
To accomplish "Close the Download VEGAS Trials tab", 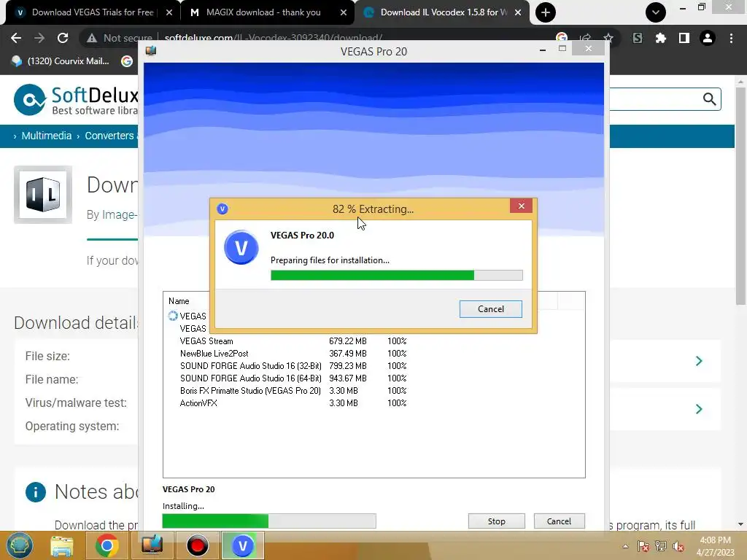I will (x=169, y=12).
